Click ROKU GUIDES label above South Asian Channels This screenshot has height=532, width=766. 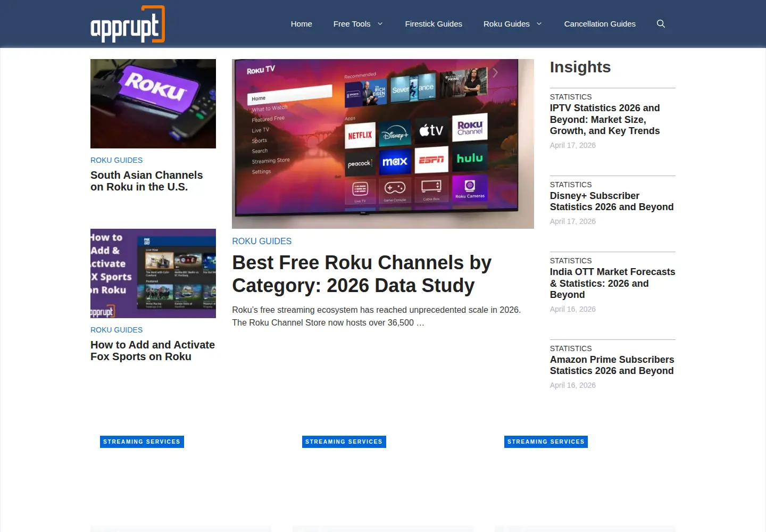coord(116,160)
